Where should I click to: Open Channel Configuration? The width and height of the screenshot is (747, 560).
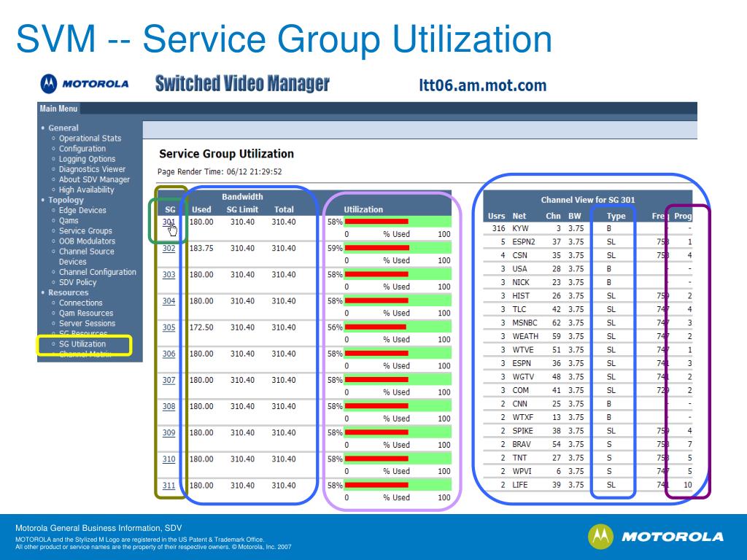click(98, 272)
